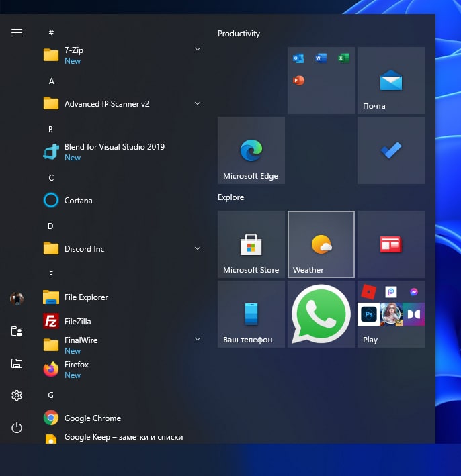Open PicsArt icon in Play folder

click(391, 292)
